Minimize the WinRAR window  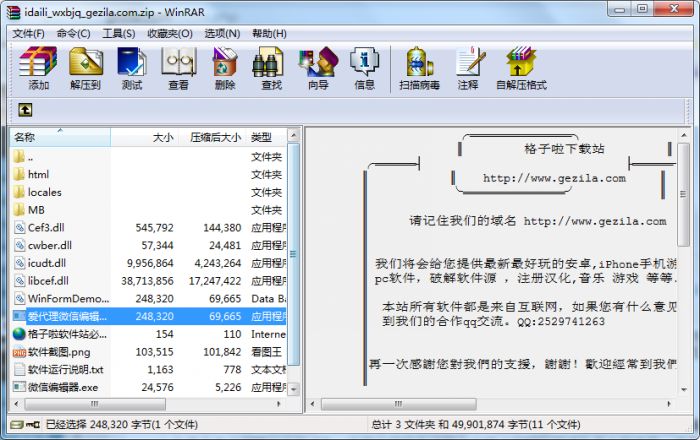pos(620,9)
